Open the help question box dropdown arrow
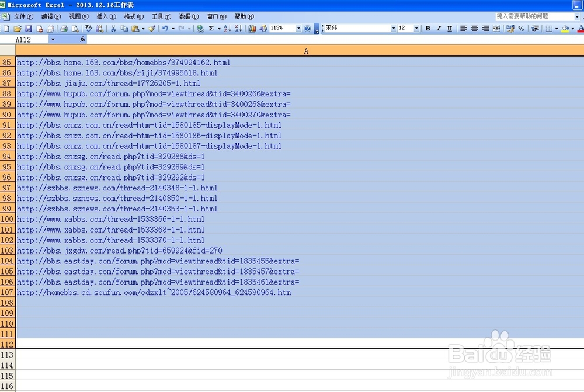Image resolution: width=584 pixels, height=392 pixels. click(577, 16)
